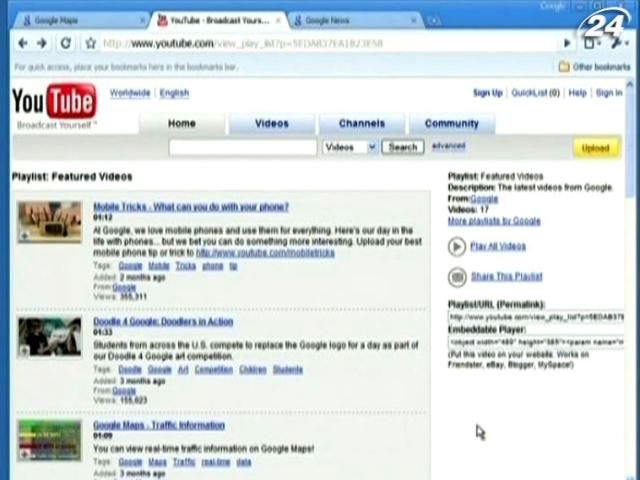Click the Share This Playlist link
The width and height of the screenshot is (640, 480).
507,276
